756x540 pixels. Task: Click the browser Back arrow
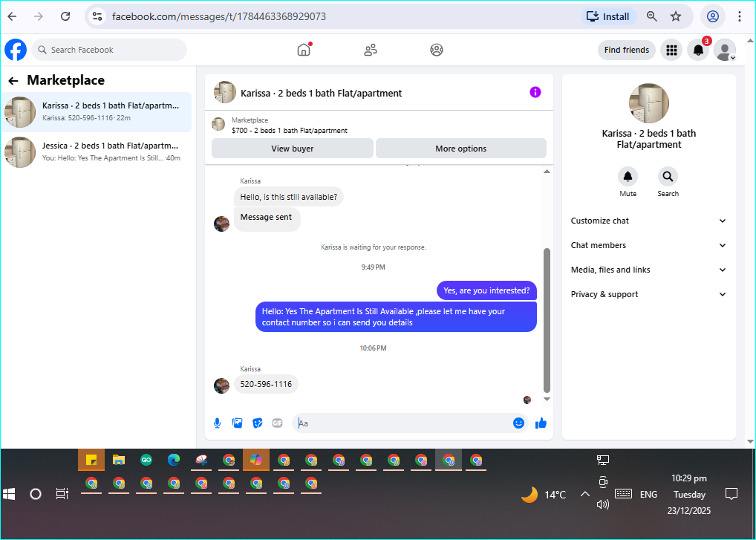pos(12,16)
